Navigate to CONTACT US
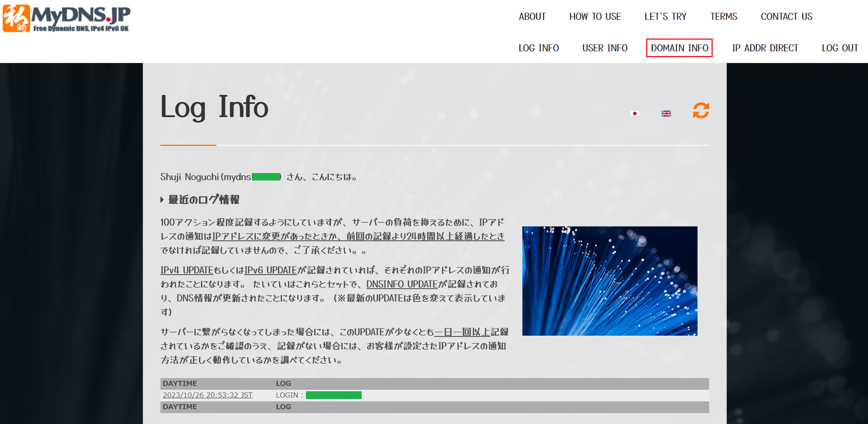 click(786, 16)
